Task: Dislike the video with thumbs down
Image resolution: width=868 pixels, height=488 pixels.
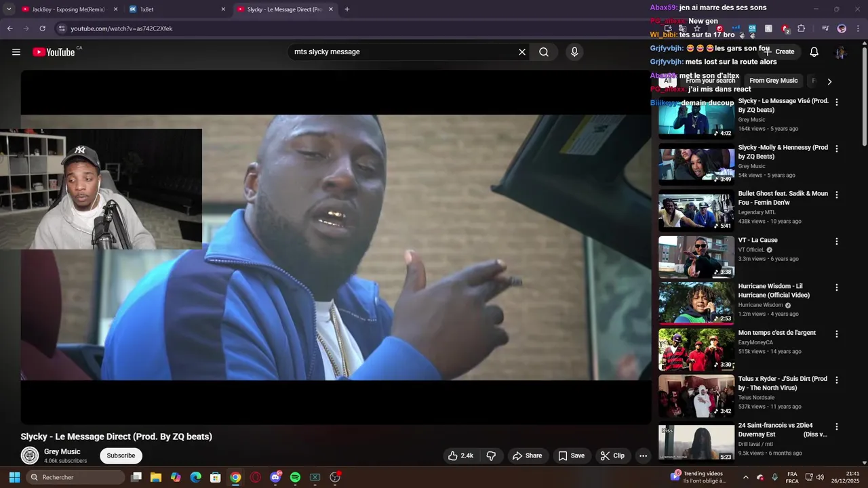Action: [491, 456]
